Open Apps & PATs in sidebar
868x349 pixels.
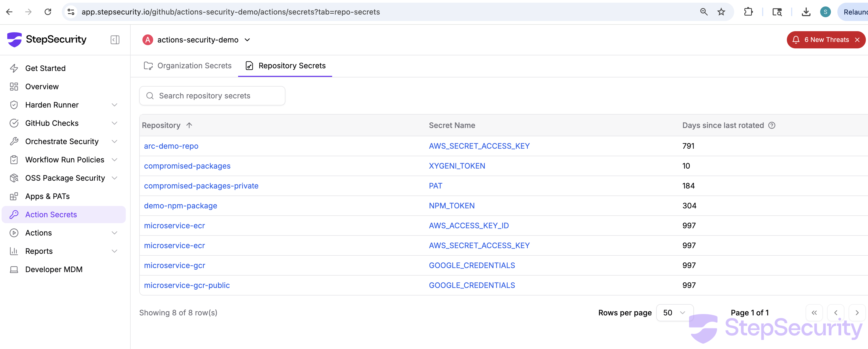pos(47,196)
